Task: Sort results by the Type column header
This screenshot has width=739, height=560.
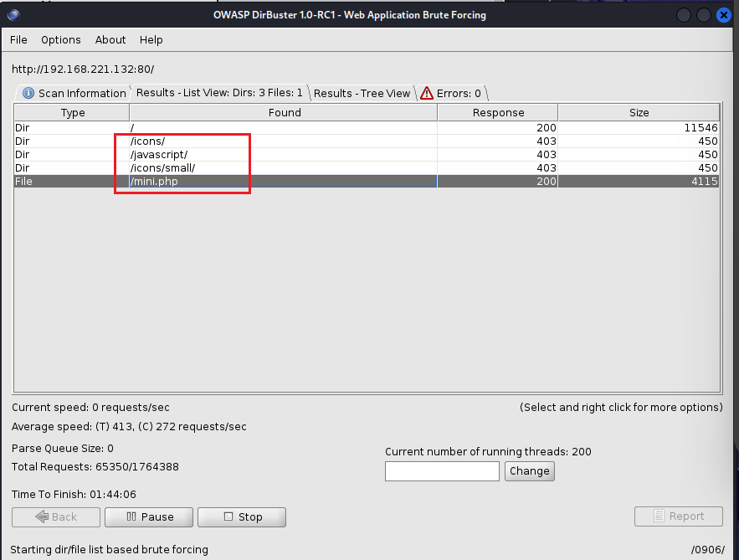Action: (73, 113)
